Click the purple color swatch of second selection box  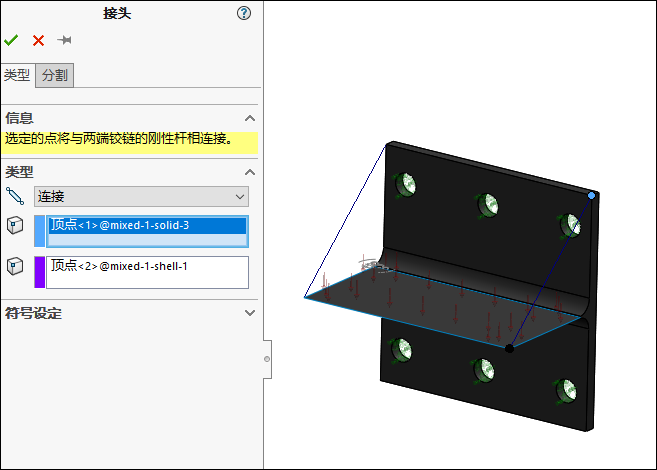(39, 272)
